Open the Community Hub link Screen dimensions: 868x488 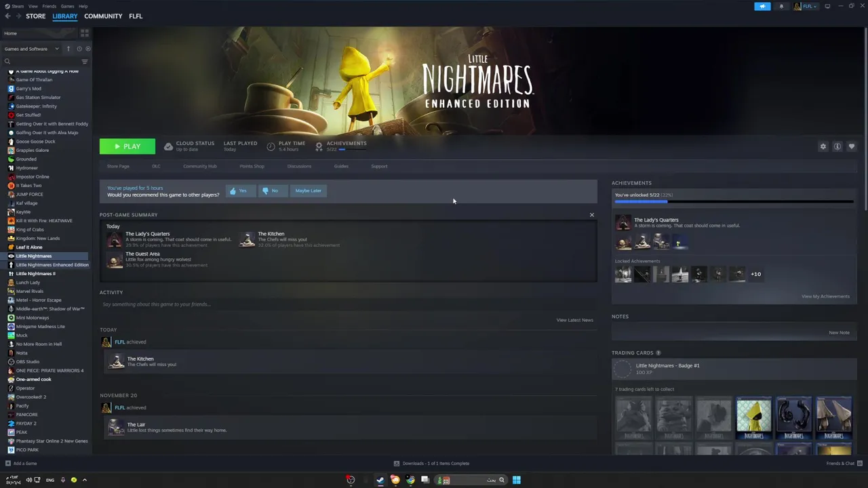point(199,166)
